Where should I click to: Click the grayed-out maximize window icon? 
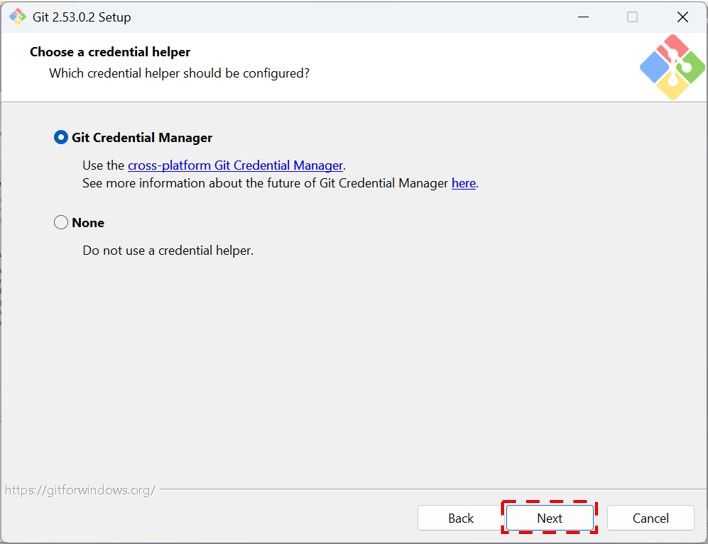click(632, 17)
